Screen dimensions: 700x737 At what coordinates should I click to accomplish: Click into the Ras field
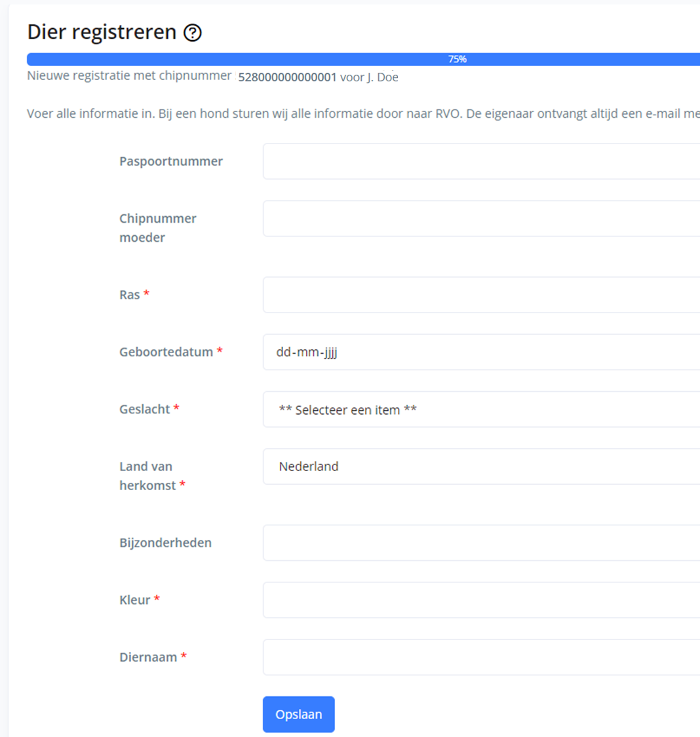click(x=481, y=295)
